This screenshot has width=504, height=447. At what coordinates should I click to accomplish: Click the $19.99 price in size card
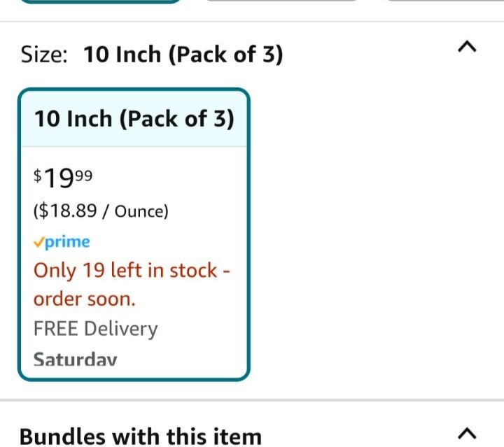63,178
